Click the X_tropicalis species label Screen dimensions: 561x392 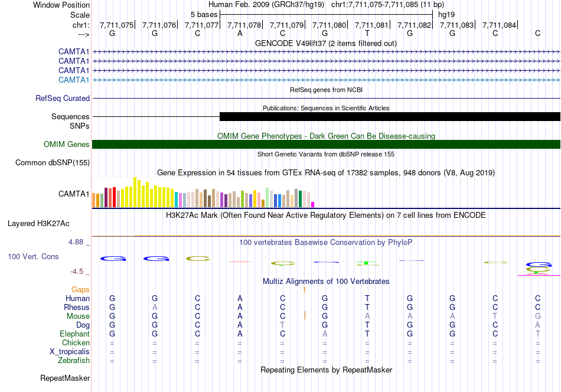(x=70, y=352)
